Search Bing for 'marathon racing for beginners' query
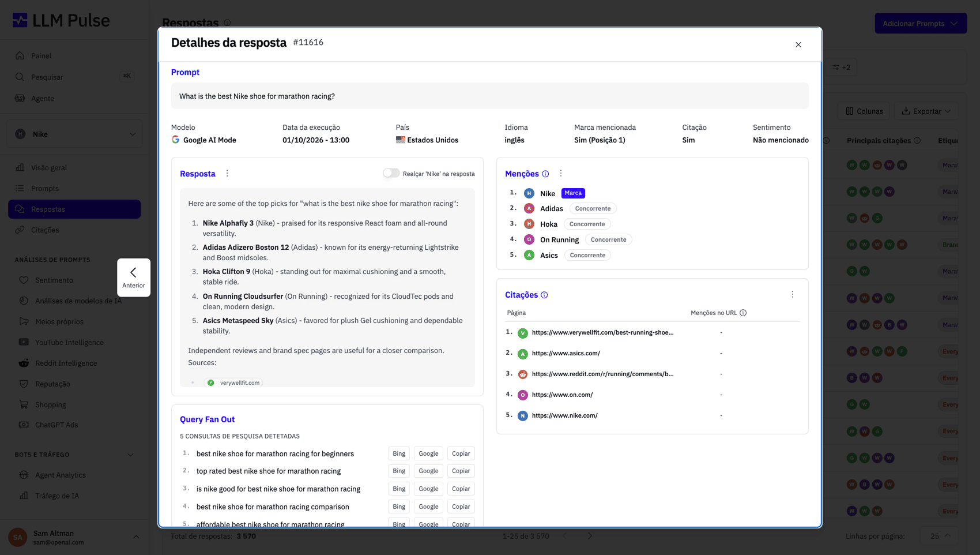This screenshot has width=980, height=555. pyautogui.click(x=399, y=453)
